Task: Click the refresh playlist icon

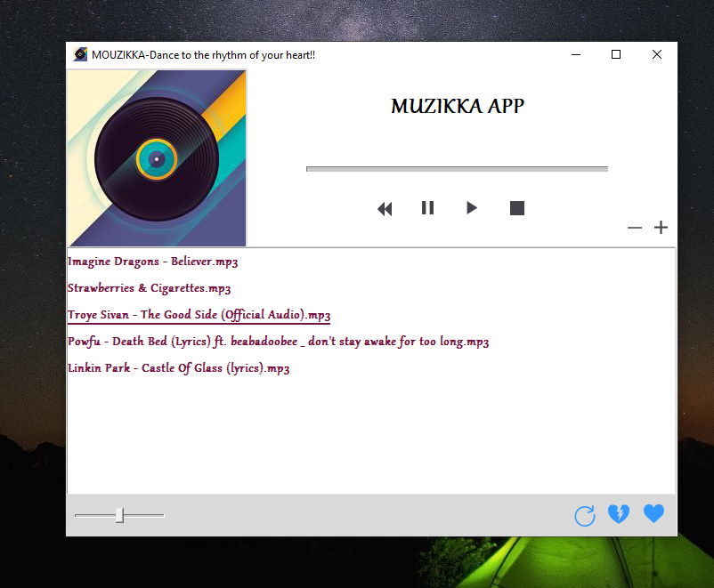Action: click(584, 515)
